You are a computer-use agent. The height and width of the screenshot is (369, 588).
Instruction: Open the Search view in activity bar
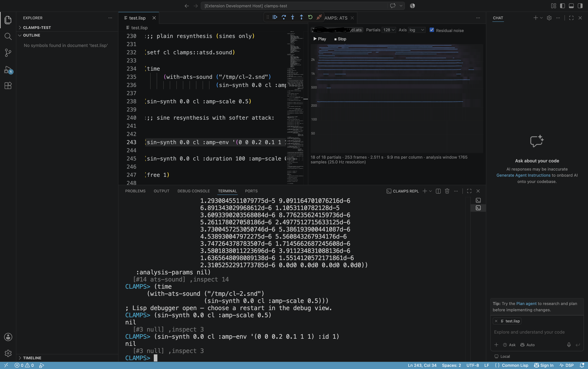click(x=8, y=36)
